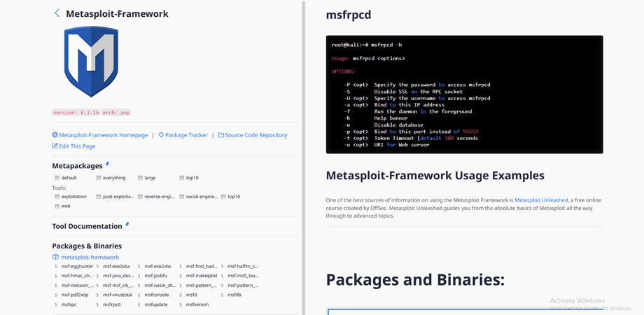
Task: Go back using the chevron beside Metasploit-Framework
Action: coord(57,13)
